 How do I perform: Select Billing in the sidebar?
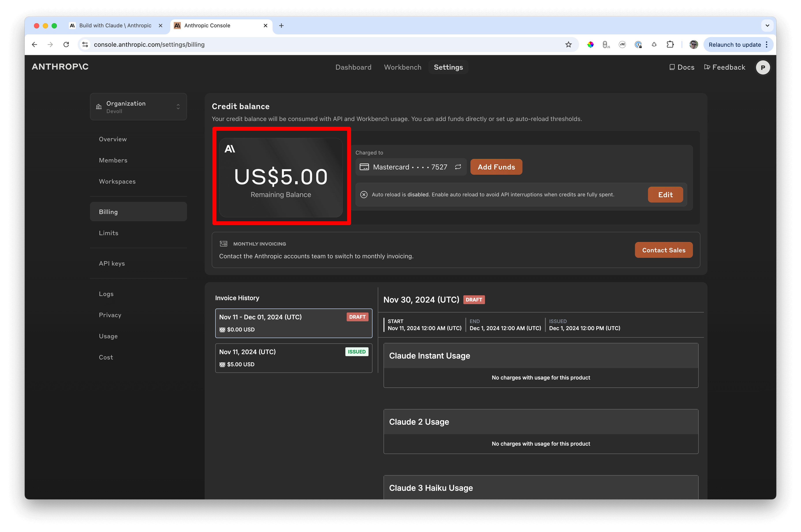(x=138, y=212)
